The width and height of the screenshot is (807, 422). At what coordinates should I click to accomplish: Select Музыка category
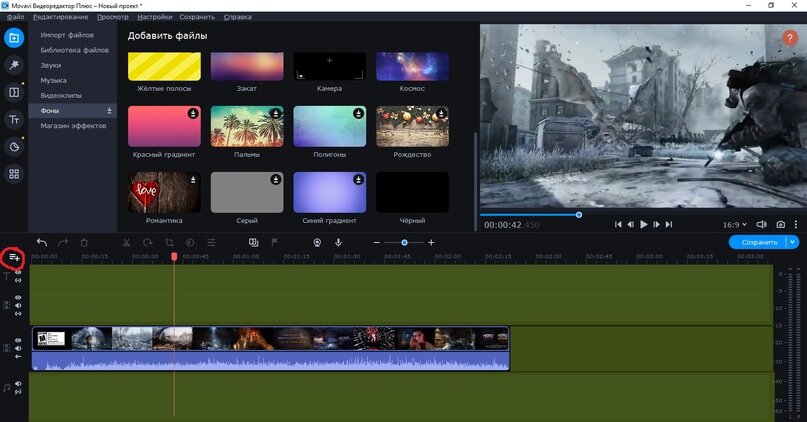coord(54,80)
